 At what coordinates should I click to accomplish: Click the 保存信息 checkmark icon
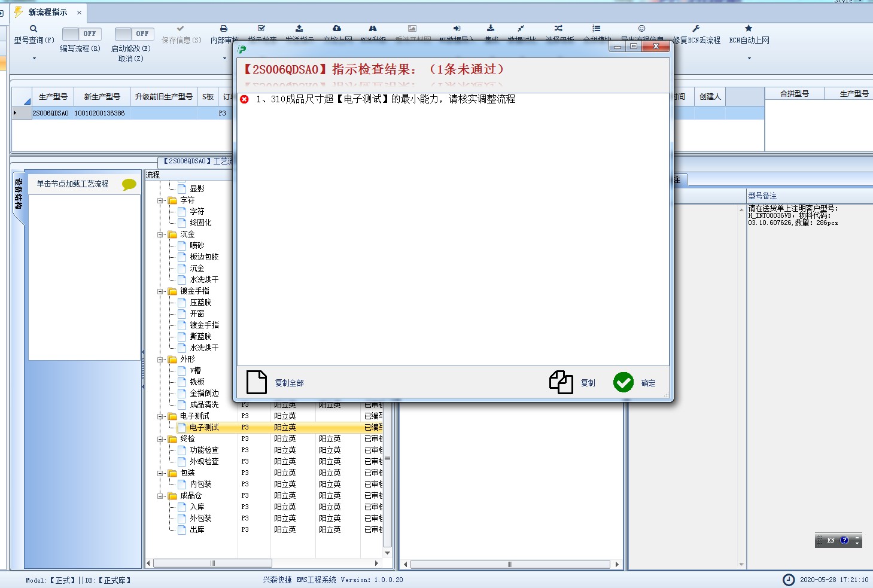(x=181, y=29)
